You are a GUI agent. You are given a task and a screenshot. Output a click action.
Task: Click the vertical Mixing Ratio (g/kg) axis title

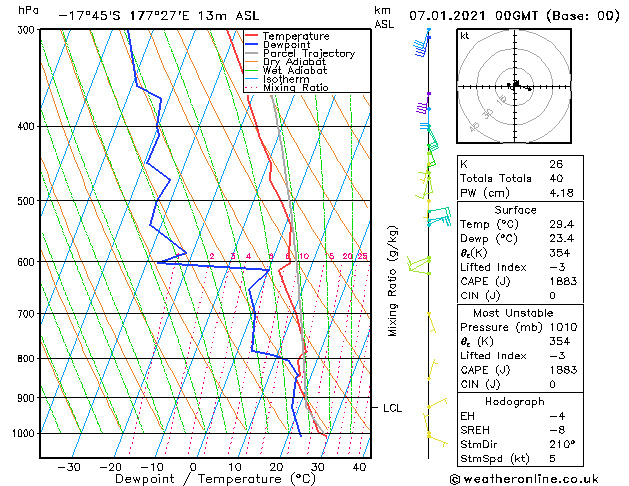click(x=392, y=281)
